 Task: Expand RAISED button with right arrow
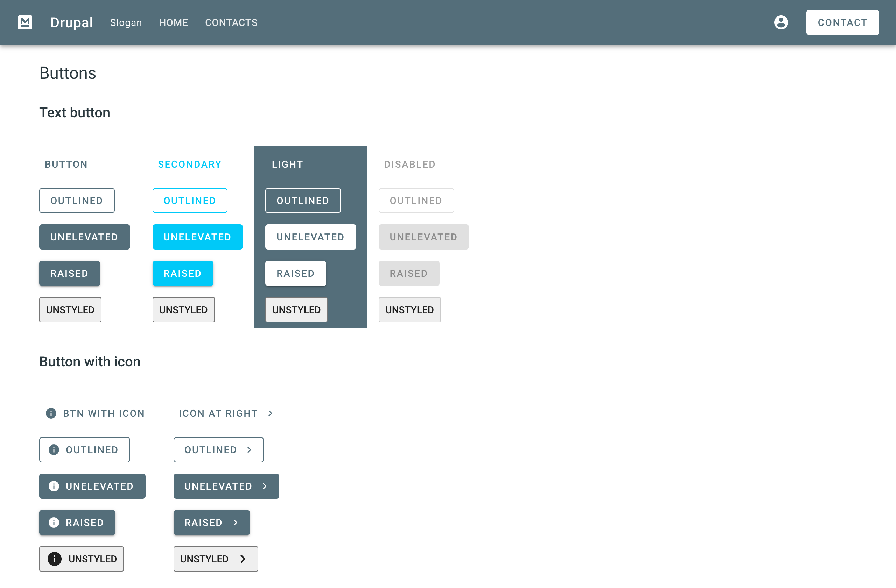coord(212,522)
